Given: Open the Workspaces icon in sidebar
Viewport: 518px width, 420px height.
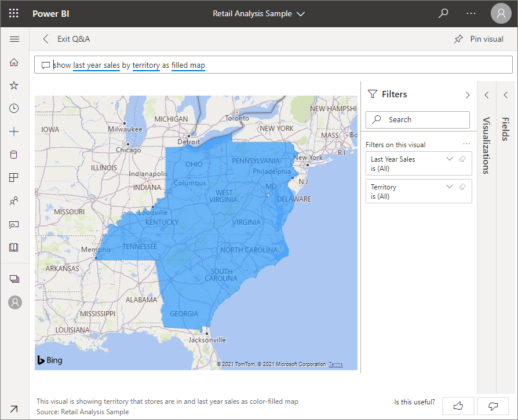Looking at the screenshot, I should pyautogui.click(x=14, y=279).
